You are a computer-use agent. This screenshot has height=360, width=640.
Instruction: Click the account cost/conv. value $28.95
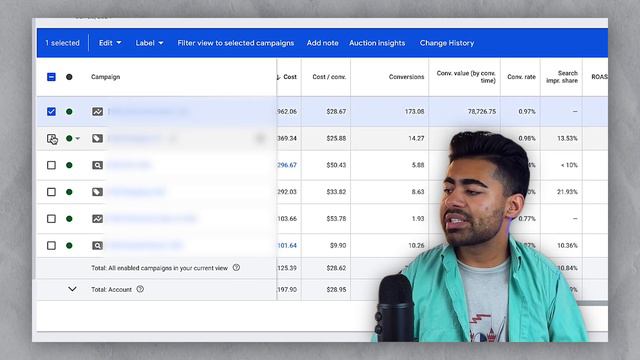[336, 289]
